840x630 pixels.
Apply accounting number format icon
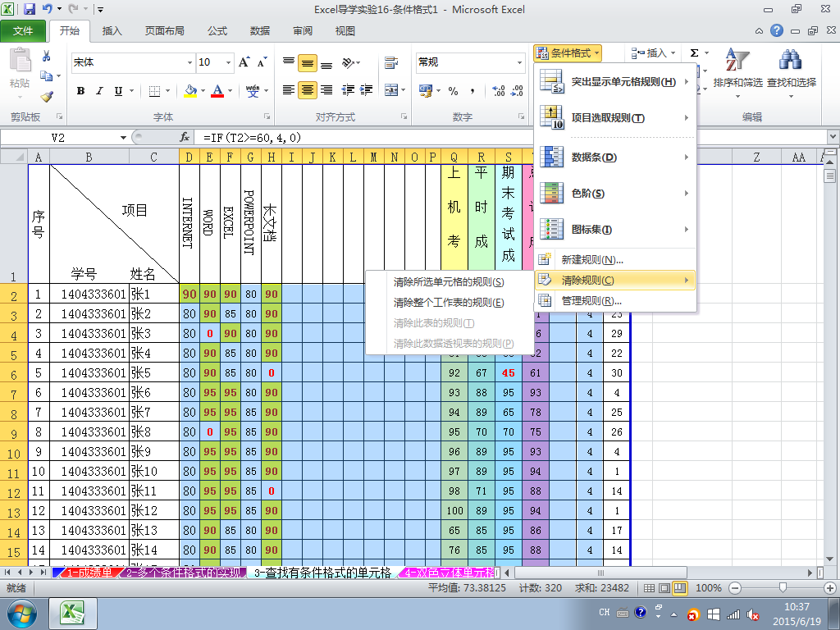click(426, 90)
